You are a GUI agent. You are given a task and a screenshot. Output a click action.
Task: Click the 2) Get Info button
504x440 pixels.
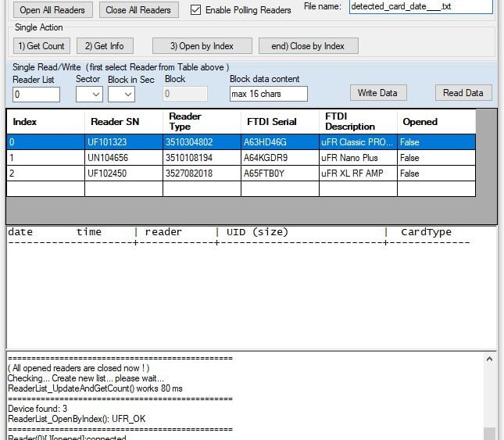tap(105, 46)
